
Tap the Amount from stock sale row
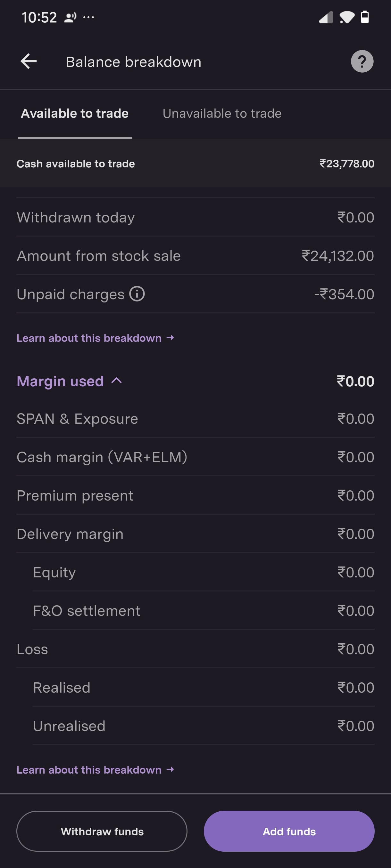pos(195,256)
